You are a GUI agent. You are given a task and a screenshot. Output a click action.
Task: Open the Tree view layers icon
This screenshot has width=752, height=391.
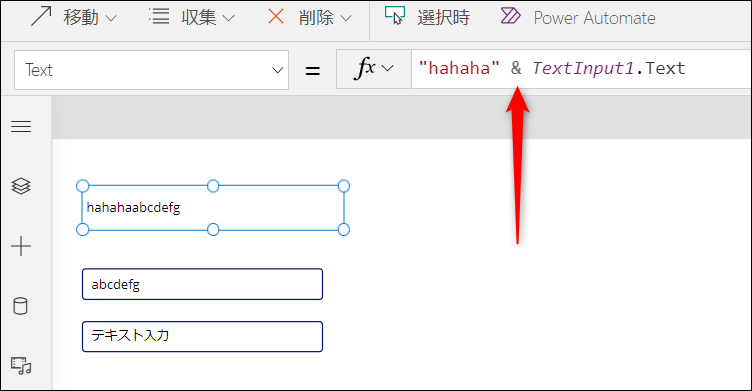(21, 186)
